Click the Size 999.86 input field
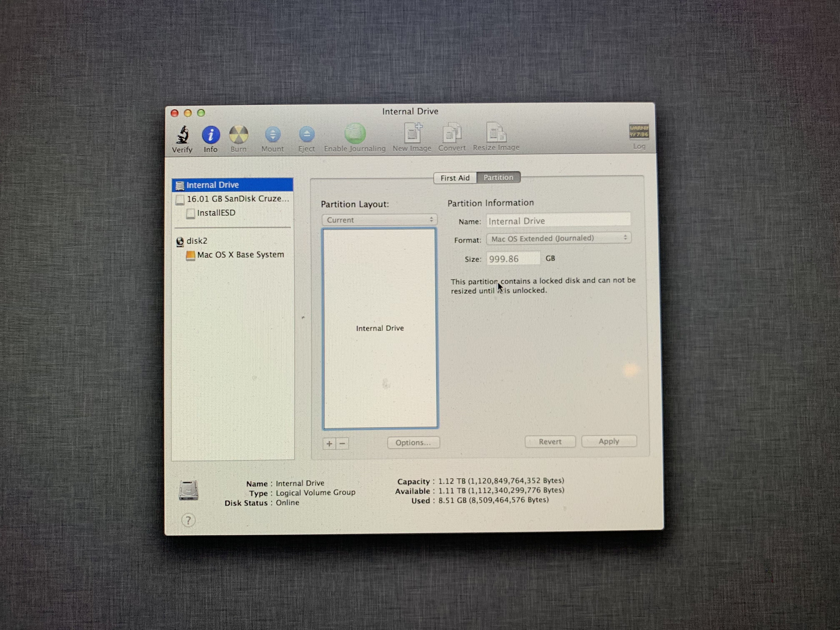 pyautogui.click(x=513, y=259)
